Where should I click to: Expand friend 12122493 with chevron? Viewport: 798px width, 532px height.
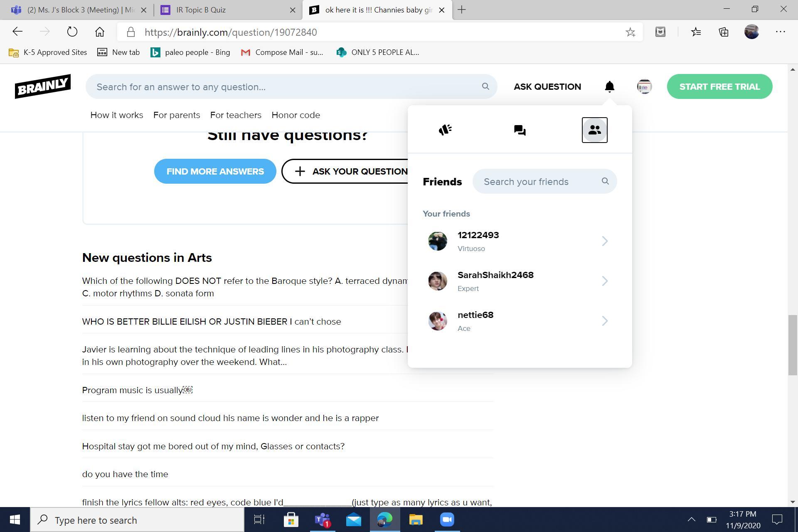click(605, 241)
